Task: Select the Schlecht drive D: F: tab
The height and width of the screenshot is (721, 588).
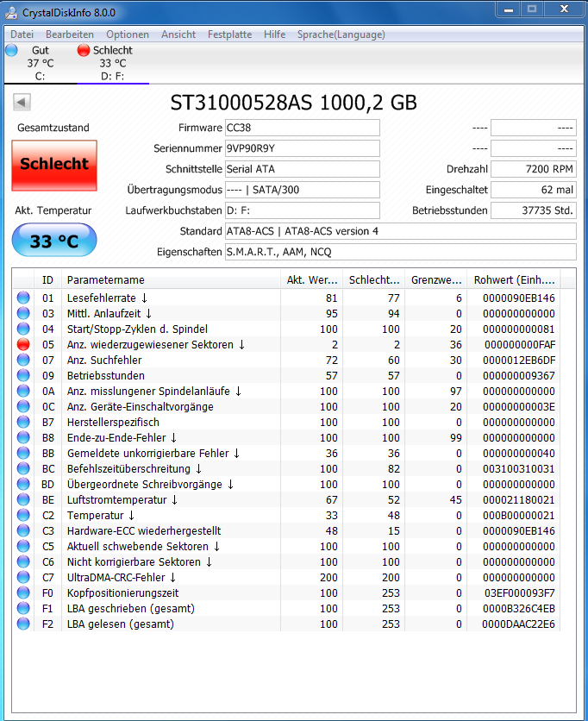Action: [113, 63]
